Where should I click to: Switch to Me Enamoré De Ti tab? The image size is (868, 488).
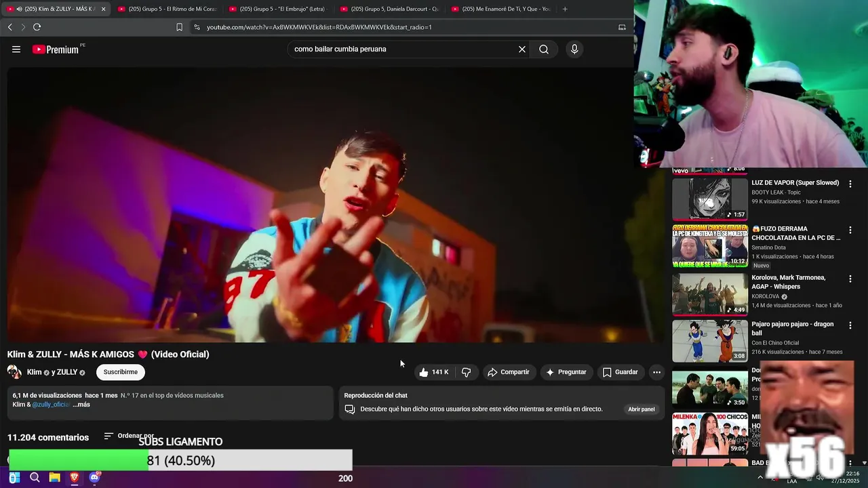pos(500,9)
